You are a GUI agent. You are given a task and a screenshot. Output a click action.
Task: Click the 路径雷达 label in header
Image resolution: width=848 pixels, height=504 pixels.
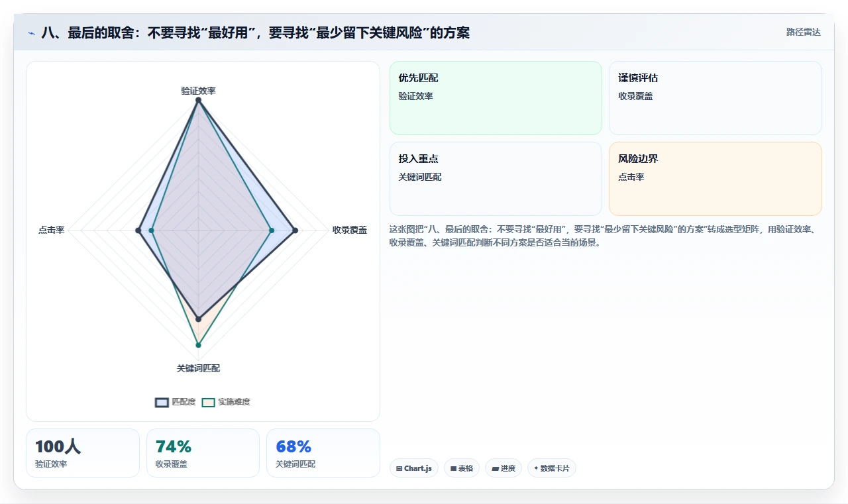(803, 32)
